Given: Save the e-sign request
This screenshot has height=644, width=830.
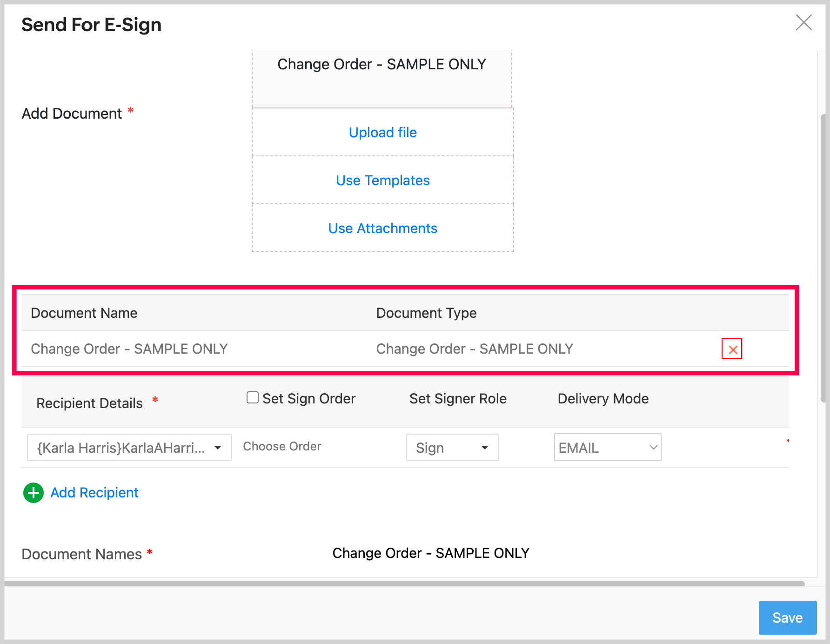Looking at the screenshot, I should pos(787,617).
